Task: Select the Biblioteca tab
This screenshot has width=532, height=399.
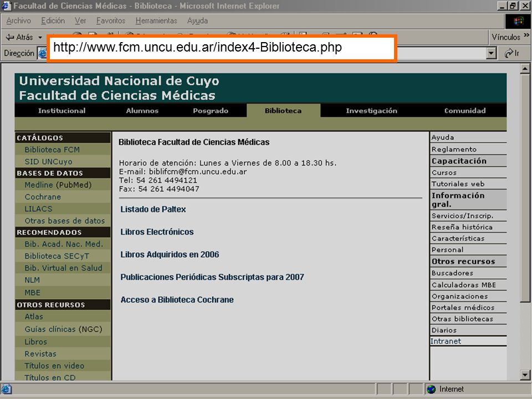Action: click(283, 111)
